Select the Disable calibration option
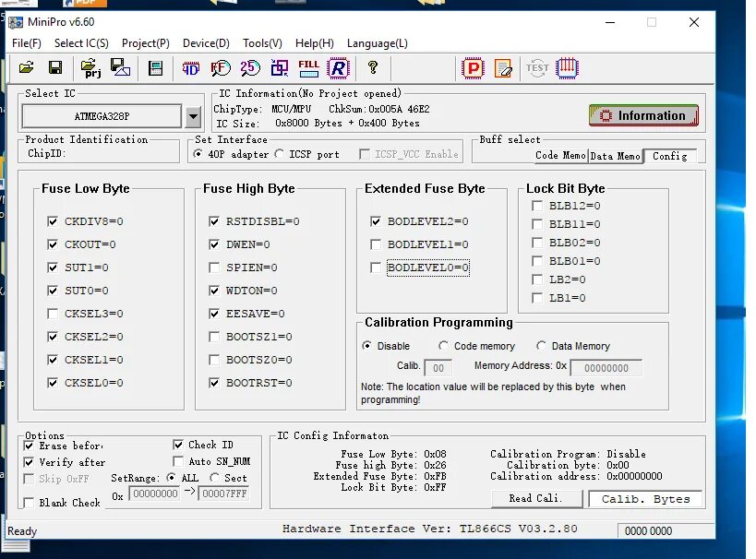The image size is (756, 559). tap(366, 346)
